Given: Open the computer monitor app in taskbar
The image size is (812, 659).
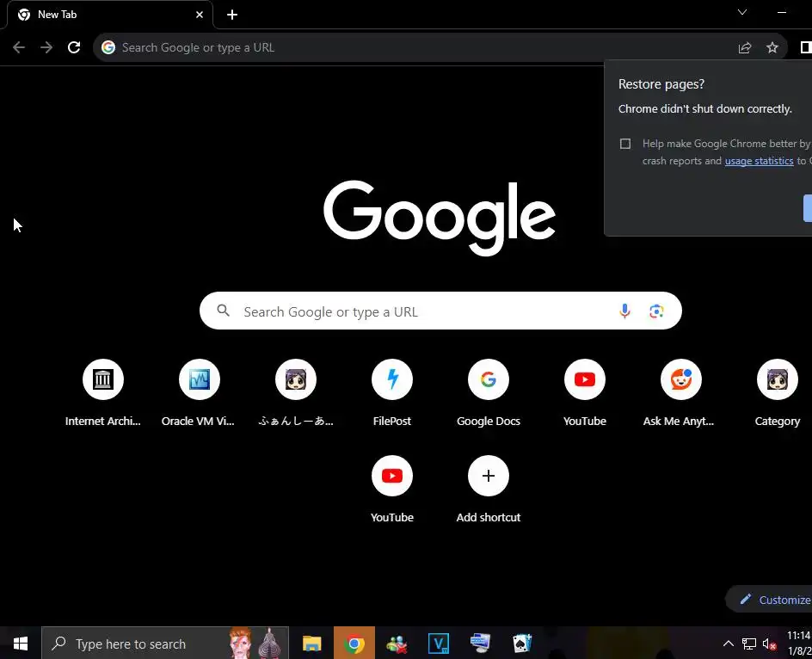Looking at the screenshot, I should click(x=480, y=644).
